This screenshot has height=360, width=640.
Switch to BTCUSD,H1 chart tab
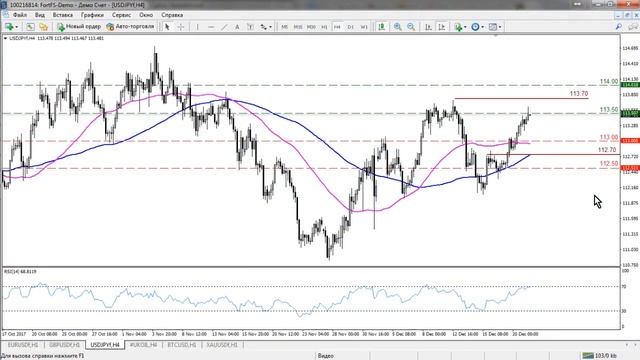pos(182,345)
